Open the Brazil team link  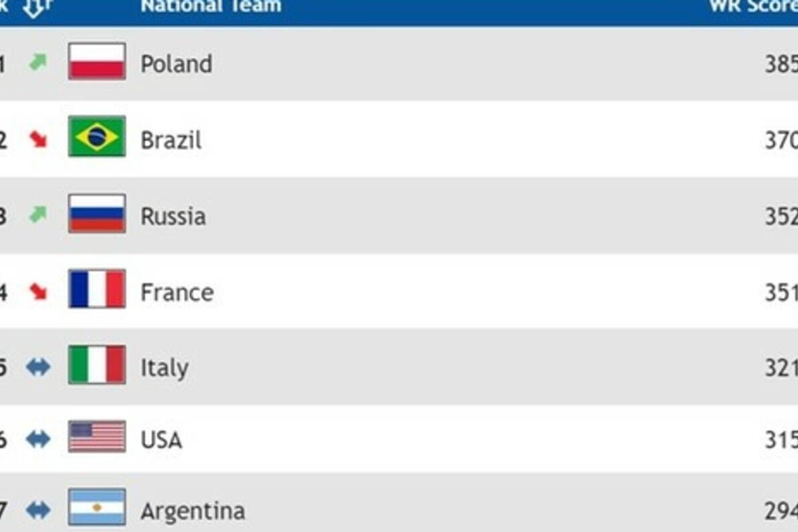[x=171, y=140]
